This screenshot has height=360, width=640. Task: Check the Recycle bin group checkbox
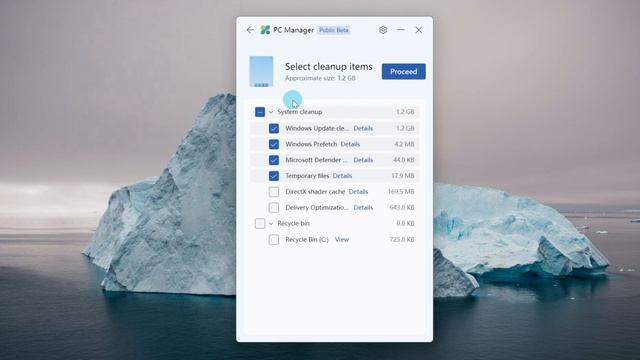click(260, 223)
